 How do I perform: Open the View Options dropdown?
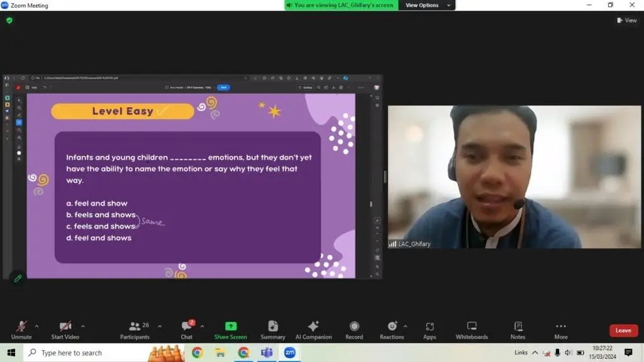point(428,5)
